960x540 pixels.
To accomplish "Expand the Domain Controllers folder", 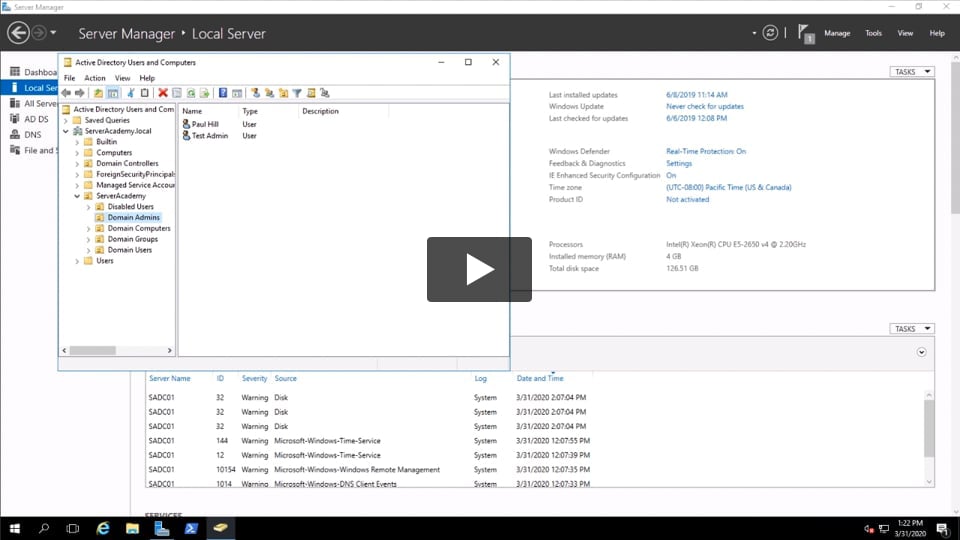I will [x=77, y=163].
